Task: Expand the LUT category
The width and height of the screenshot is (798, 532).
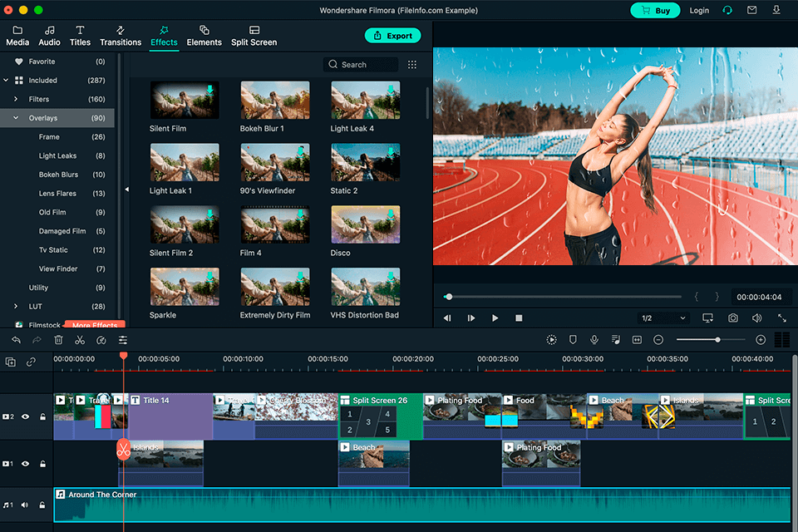Action: coord(16,306)
